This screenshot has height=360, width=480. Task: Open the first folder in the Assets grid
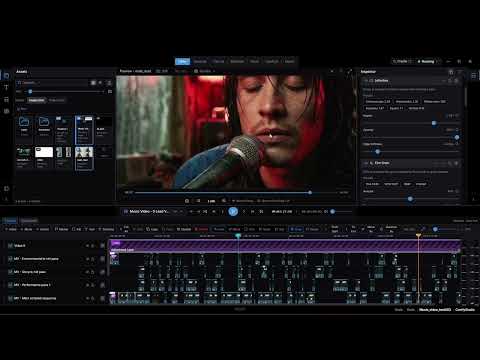tap(24, 126)
